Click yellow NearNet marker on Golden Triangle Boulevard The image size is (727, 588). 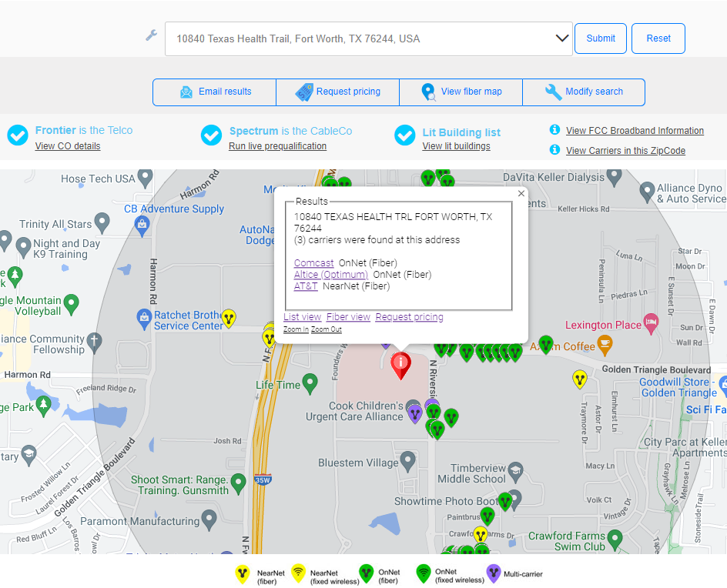(580, 379)
